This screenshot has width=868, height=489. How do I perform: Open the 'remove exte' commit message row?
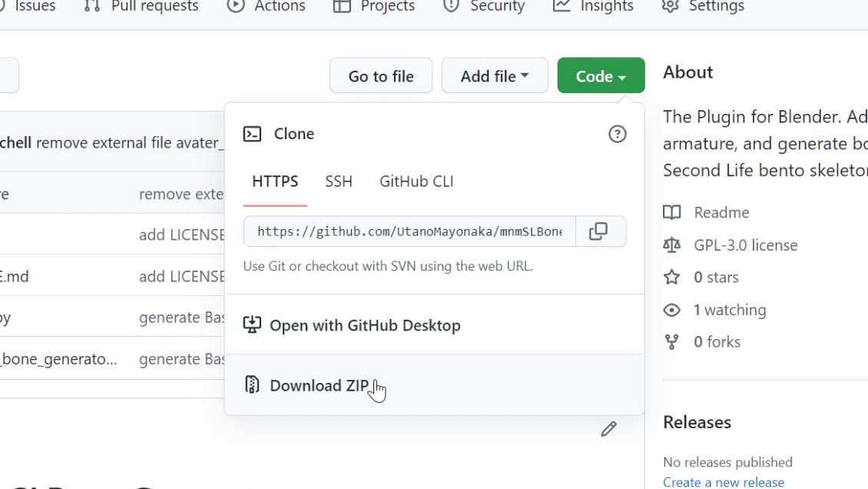[x=181, y=195]
